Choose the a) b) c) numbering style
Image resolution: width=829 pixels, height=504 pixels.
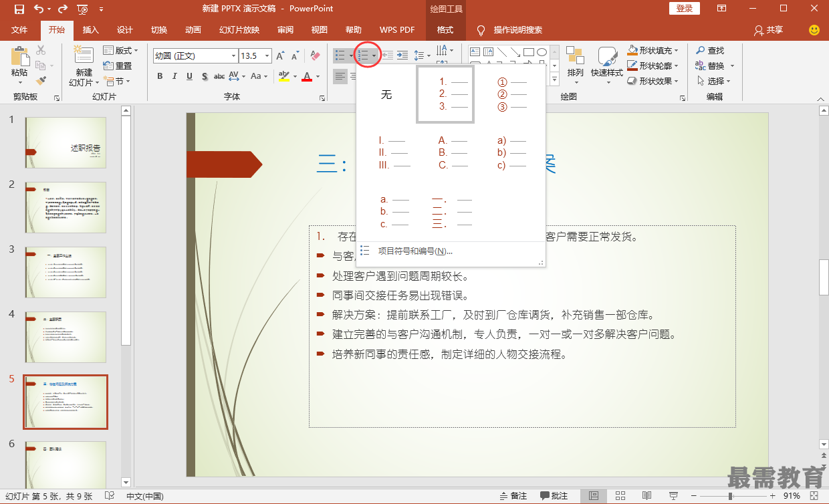(x=511, y=153)
